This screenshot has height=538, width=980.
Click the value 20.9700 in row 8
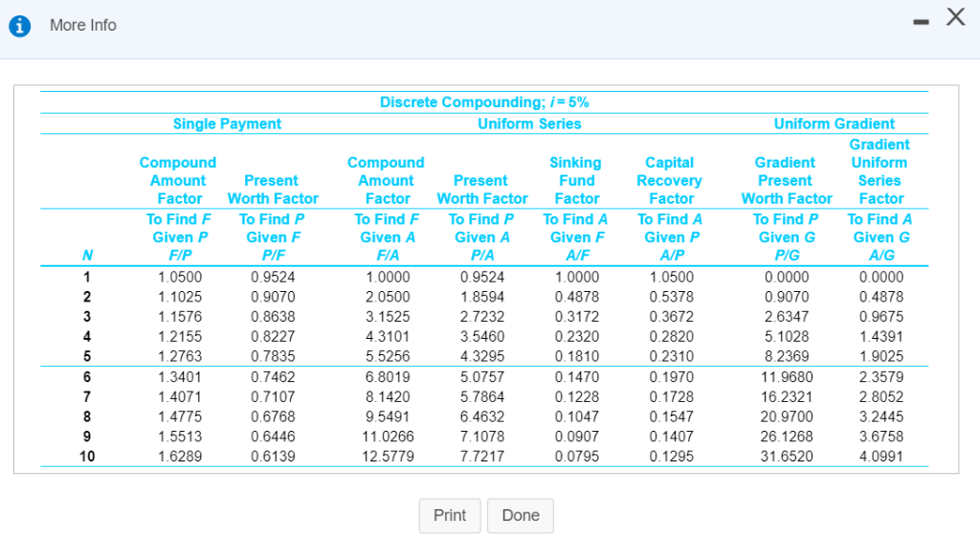[x=787, y=416]
